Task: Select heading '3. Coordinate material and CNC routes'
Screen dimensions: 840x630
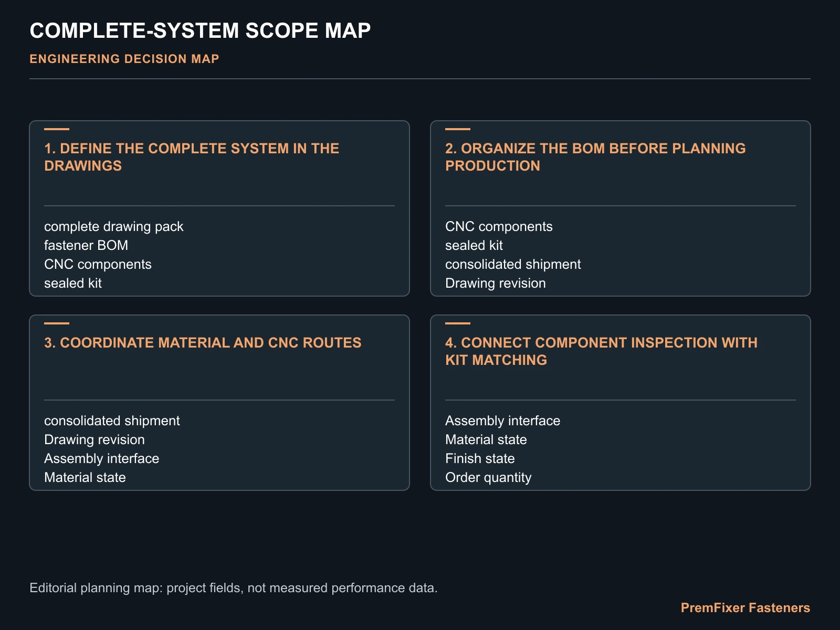Action: click(203, 343)
